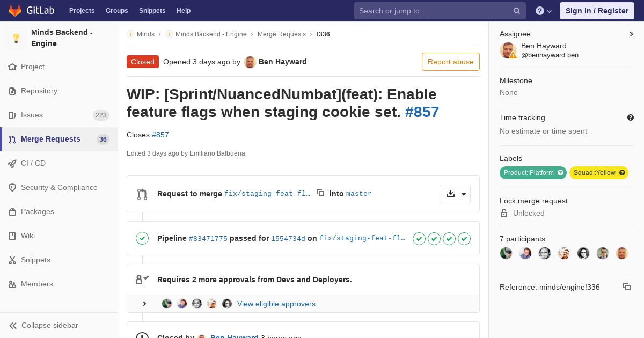644x338 pixels.
Task: Open the fix/staging-feat-fl source branch link
Action: coord(267,194)
